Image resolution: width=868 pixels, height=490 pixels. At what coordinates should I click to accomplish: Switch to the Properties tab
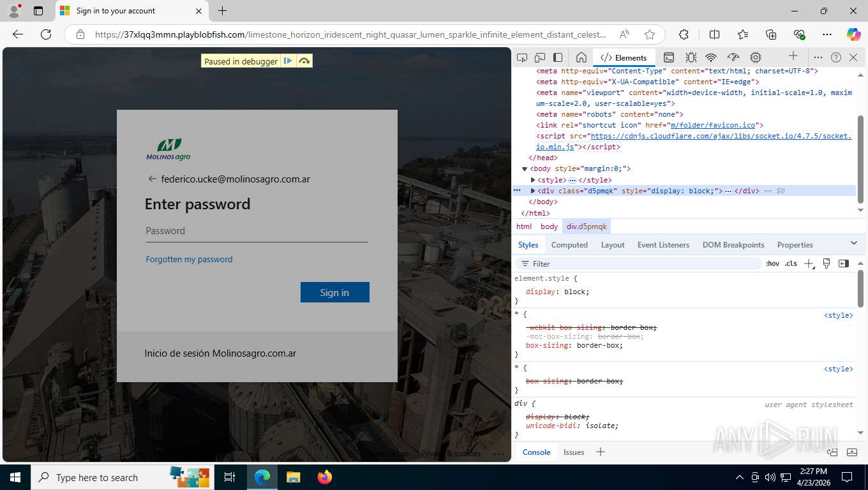click(x=795, y=245)
